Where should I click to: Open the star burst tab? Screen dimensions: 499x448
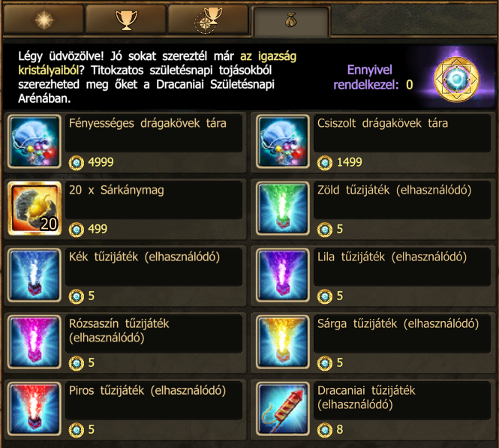44,20
